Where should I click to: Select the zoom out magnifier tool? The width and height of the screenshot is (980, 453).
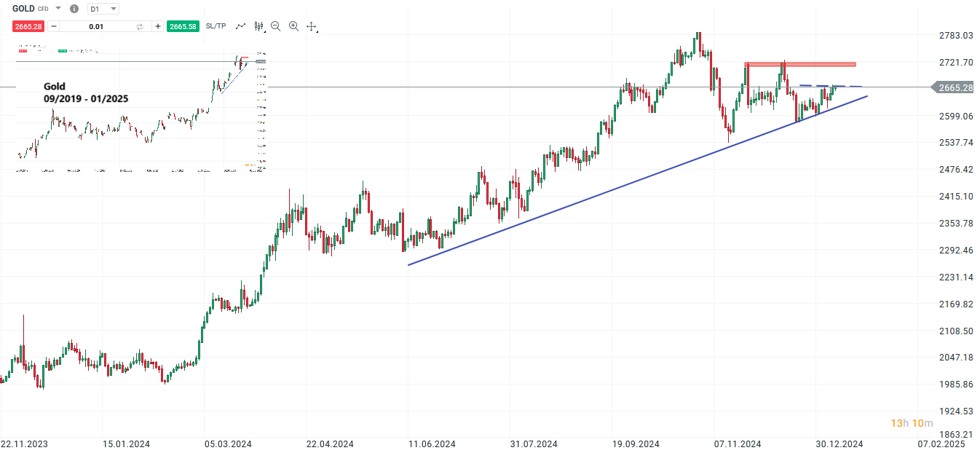275,26
